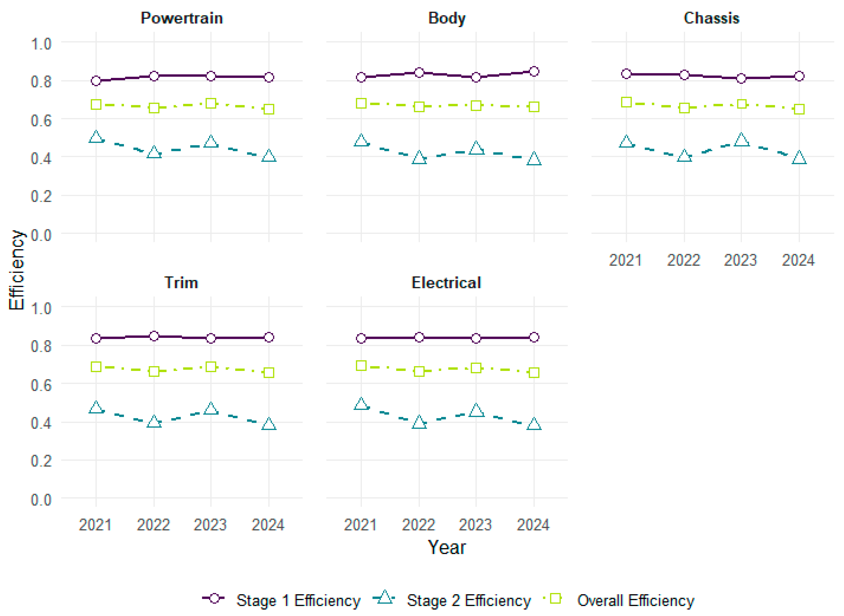Click the Stage 2 Efficiency legend label

point(469,601)
